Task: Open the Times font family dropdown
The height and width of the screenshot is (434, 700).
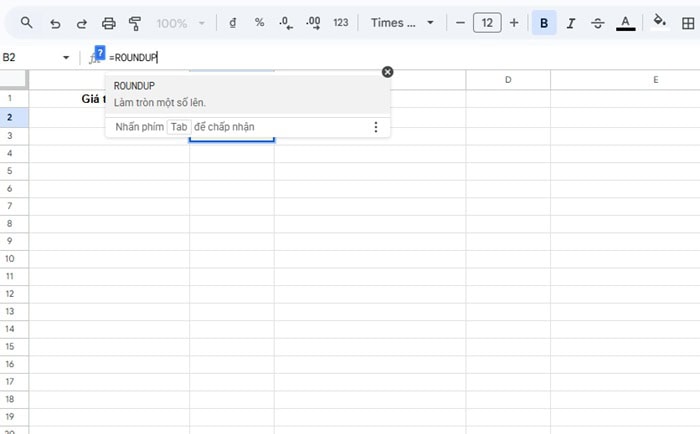Action: click(402, 23)
